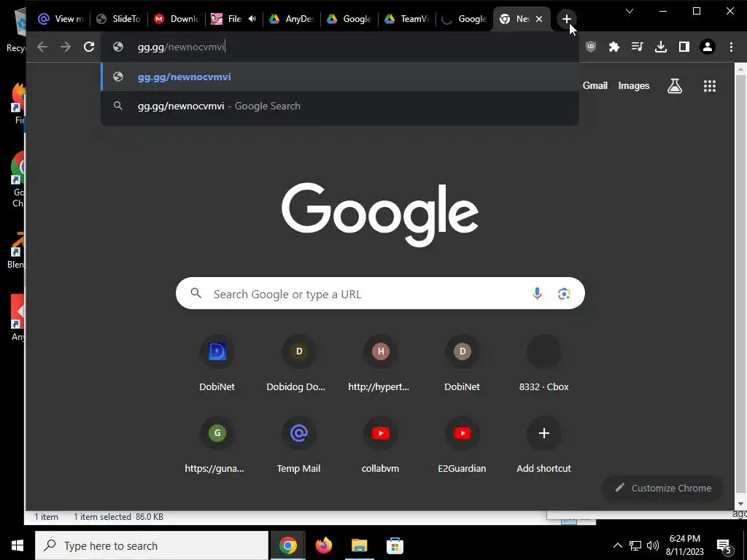Image resolution: width=747 pixels, height=560 pixels.
Task: Open the volume speaker tray icon
Action: [x=653, y=545]
